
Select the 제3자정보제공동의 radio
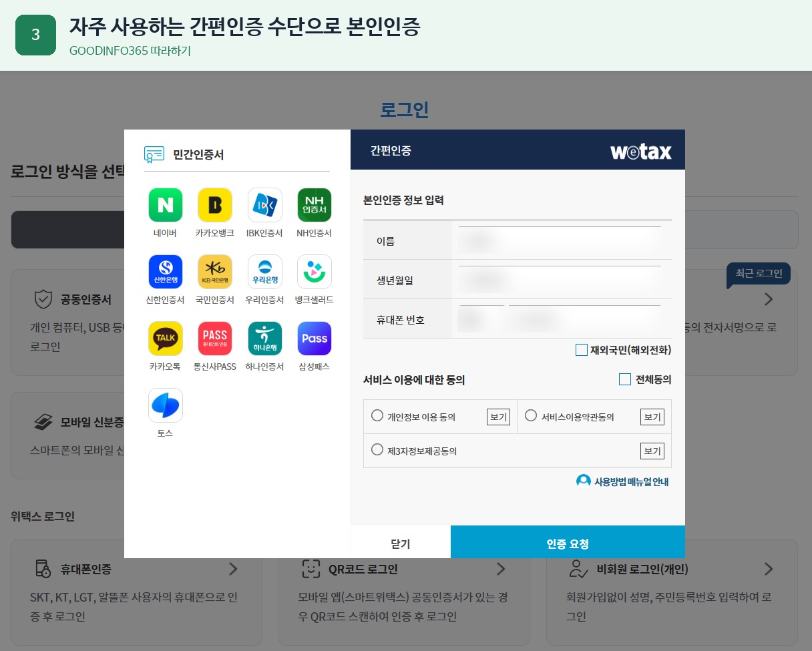pyautogui.click(x=377, y=450)
